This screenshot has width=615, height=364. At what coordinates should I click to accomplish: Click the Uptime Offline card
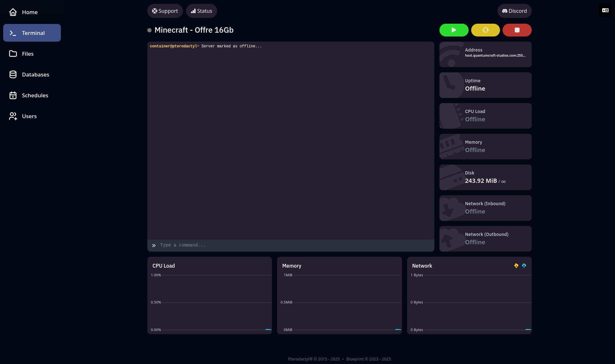coord(486,85)
